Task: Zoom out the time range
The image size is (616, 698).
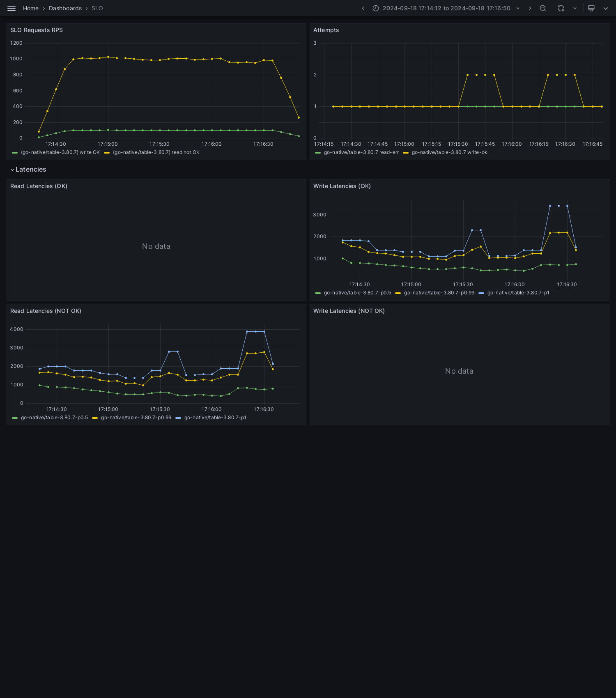Action: [543, 8]
